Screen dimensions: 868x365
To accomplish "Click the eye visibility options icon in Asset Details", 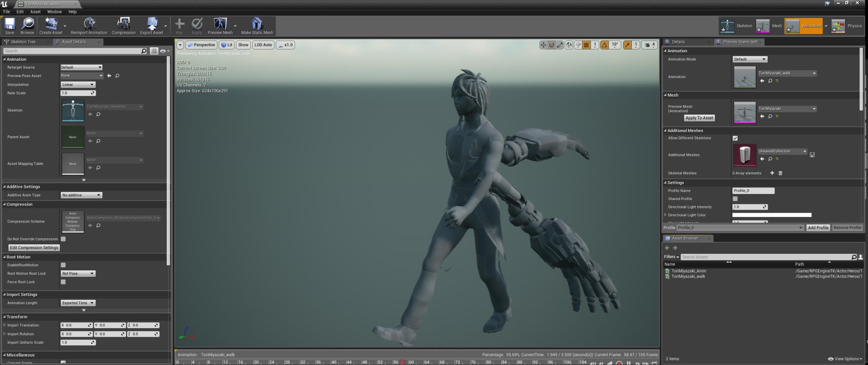I will [x=164, y=51].
